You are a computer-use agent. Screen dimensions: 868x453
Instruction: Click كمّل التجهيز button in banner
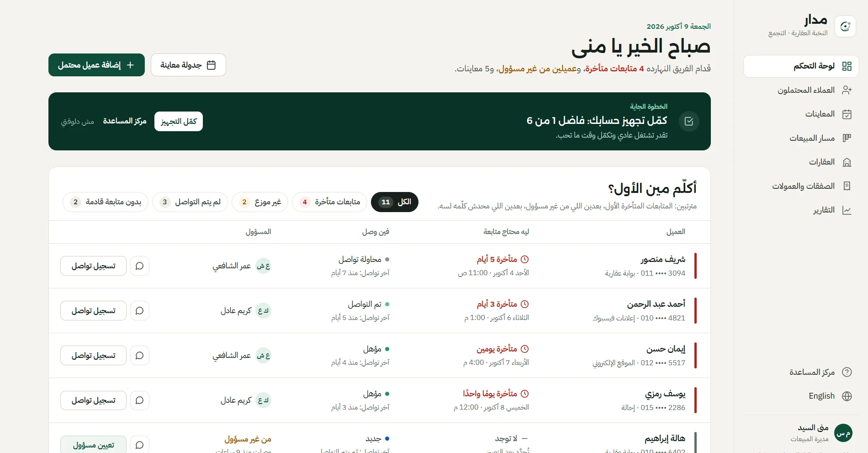(x=179, y=121)
